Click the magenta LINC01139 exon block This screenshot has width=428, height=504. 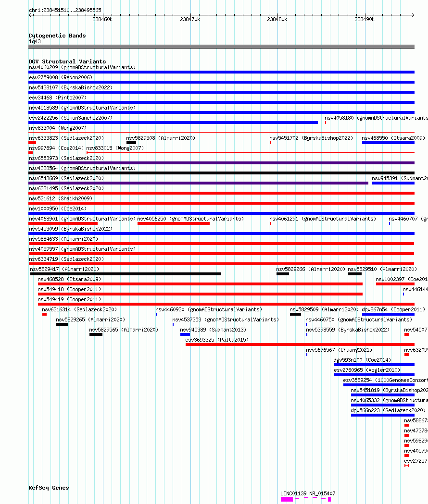pos(287,499)
